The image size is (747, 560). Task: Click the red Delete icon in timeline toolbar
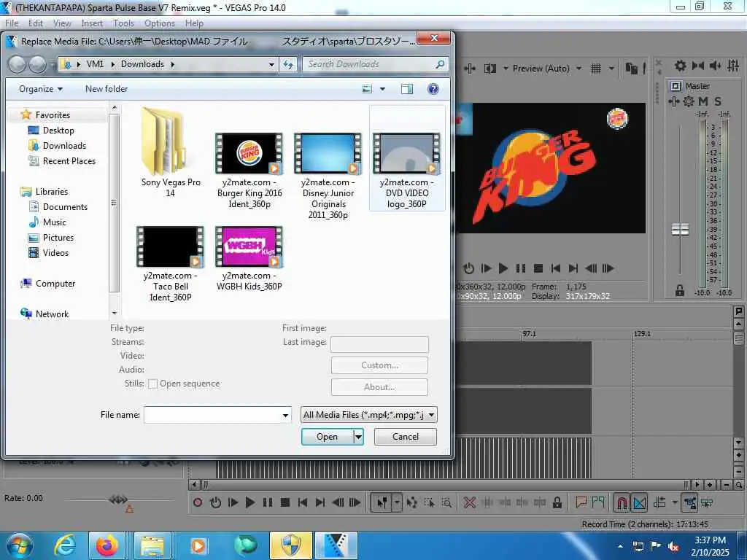tap(470, 502)
